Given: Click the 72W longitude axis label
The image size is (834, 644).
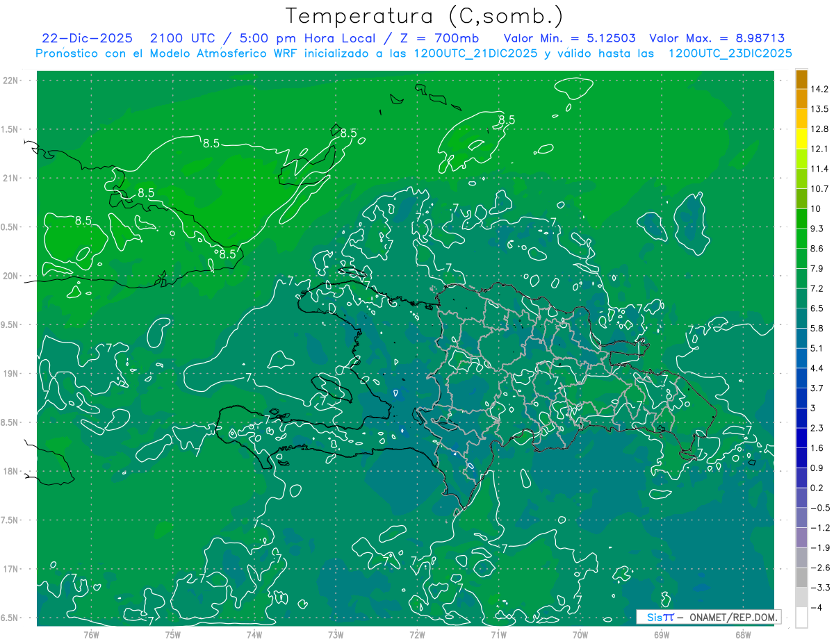Looking at the screenshot, I should pos(417,634).
